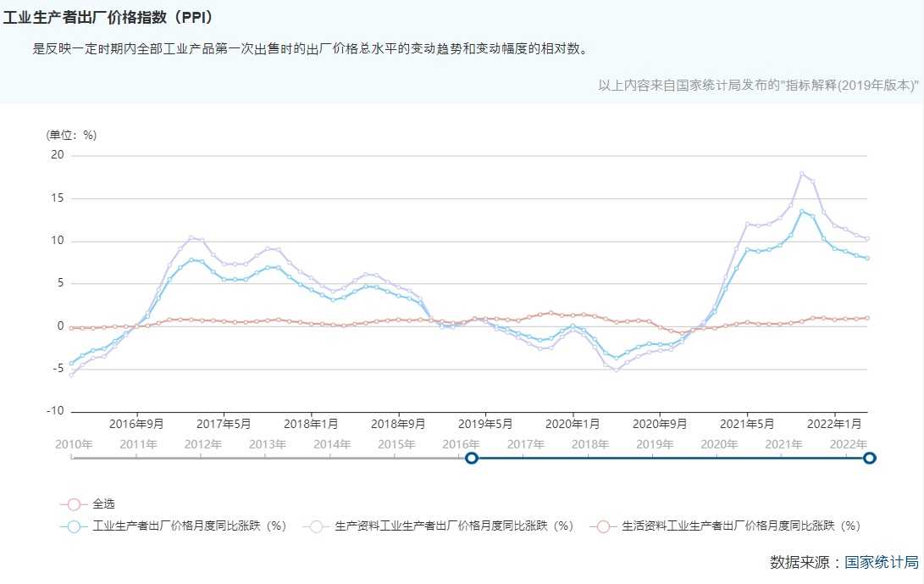Click the 2010年 label on the timeline

tap(73, 444)
